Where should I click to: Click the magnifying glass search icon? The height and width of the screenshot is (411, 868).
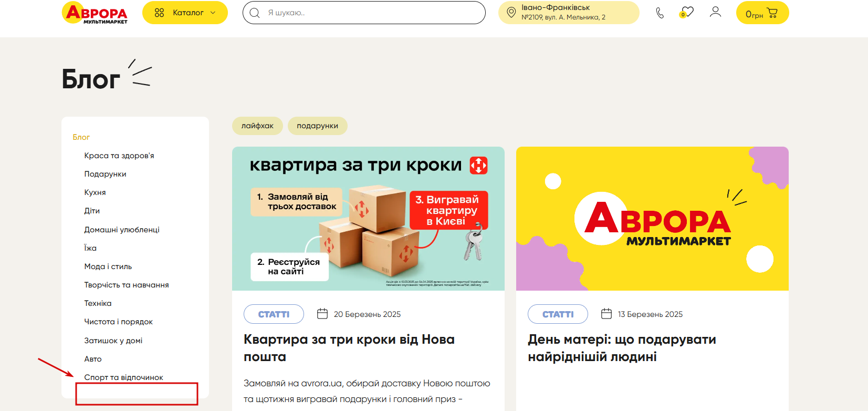tap(255, 13)
